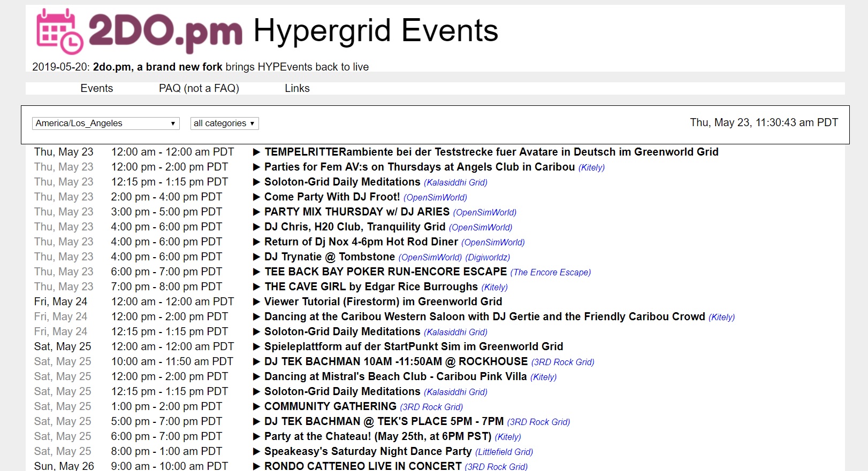Expand Come Party With DJ Froot triangle

tap(256, 197)
